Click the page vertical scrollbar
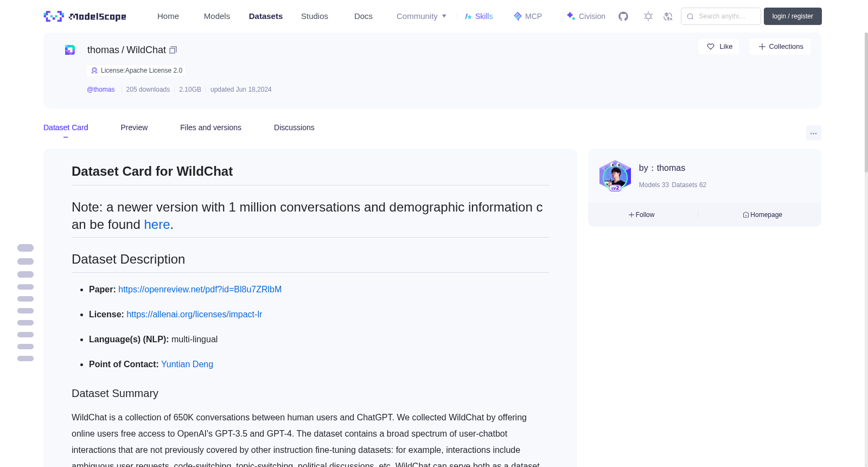 [x=866, y=102]
